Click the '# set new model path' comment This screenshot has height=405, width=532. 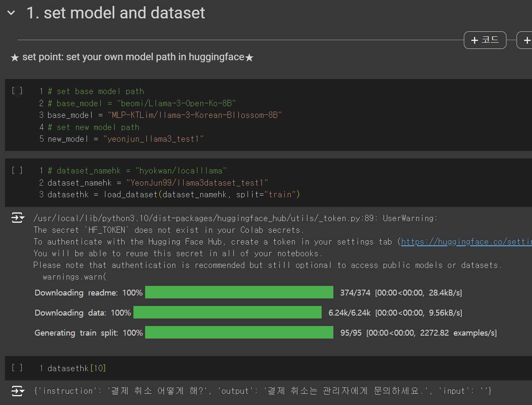pyautogui.click(x=94, y=127)
